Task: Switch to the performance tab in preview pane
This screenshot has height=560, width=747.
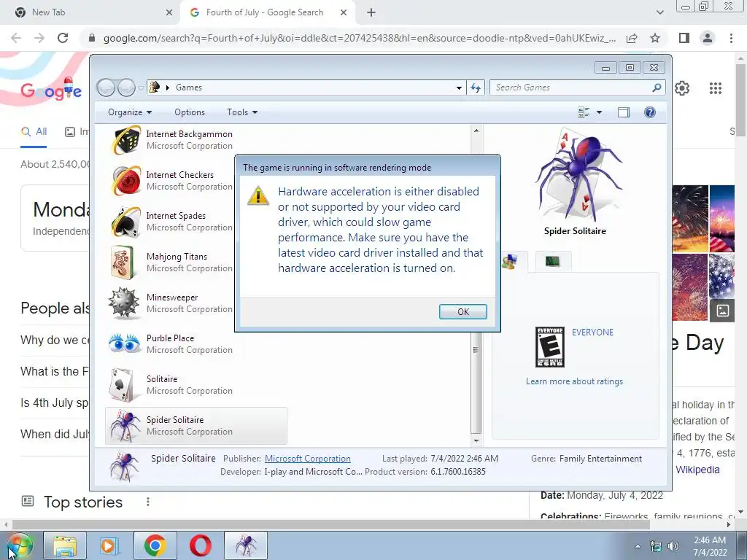Action: coord(553,262)
